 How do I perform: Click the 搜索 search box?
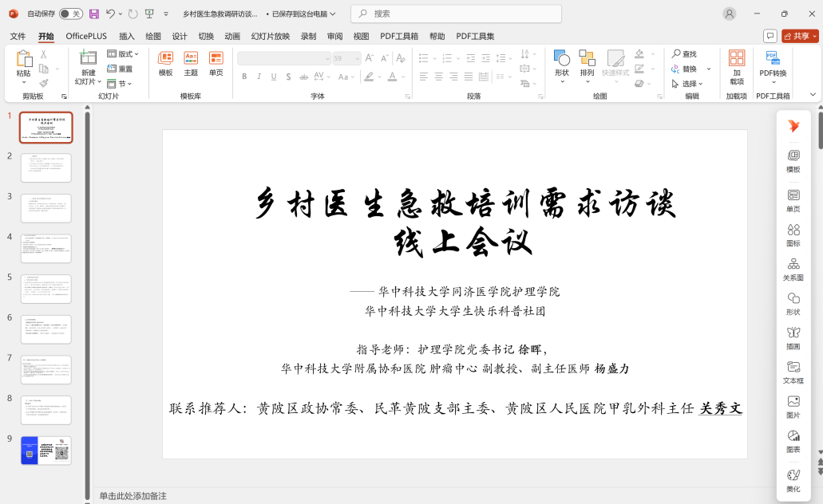pyautogui.click(x=456, y=14)
